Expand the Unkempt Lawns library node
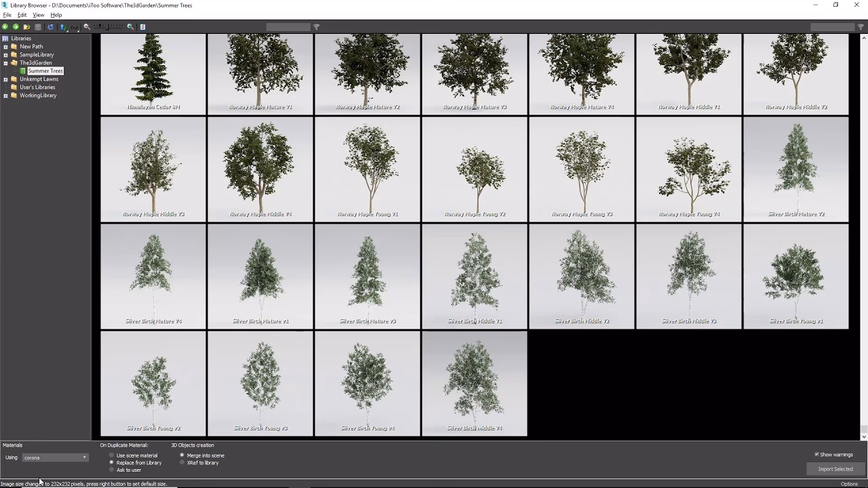This screenshot has width=868, height=488. (5, 79)
